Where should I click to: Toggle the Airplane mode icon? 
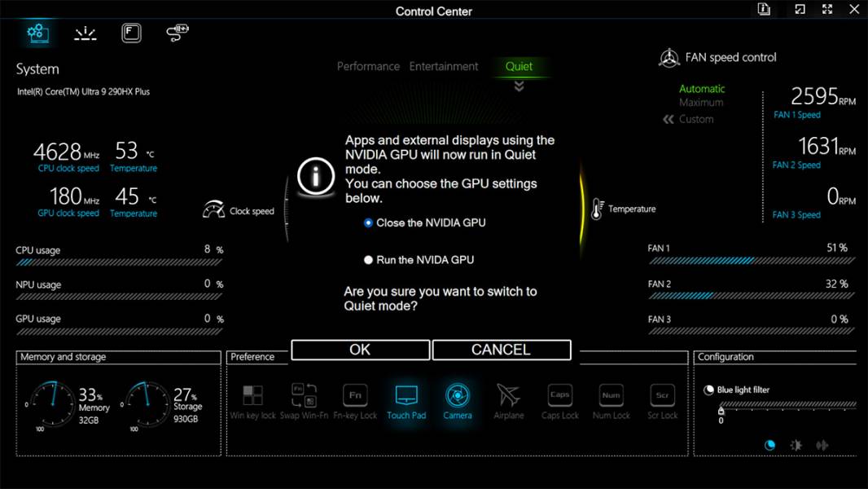(508, 395)
